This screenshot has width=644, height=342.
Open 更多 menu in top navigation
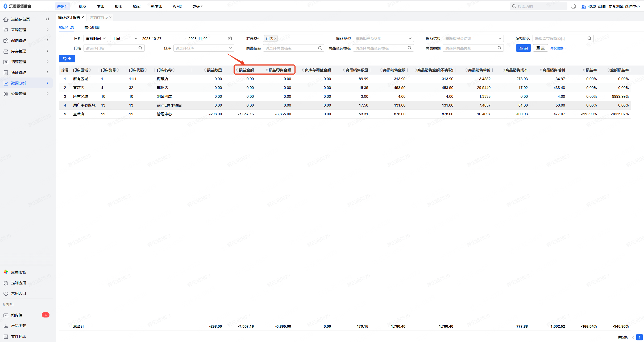click(x=197, y=6)
